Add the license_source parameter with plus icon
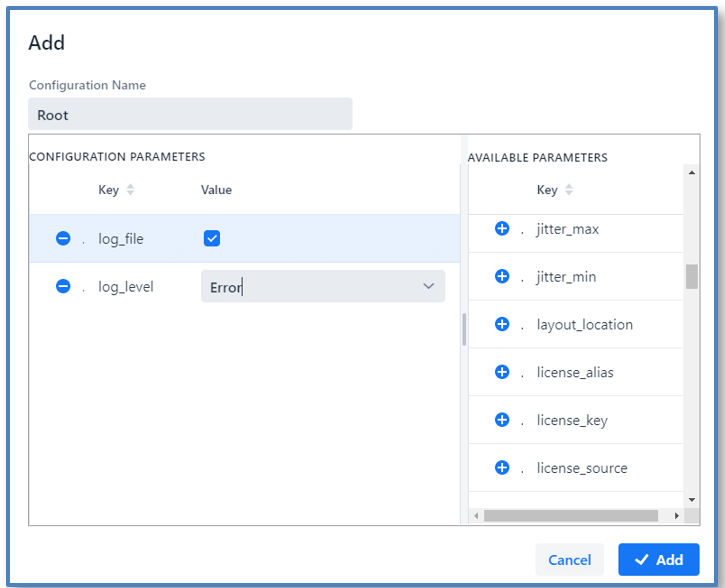Viewport: 725px width, 588px height. [x=502, y=467]
